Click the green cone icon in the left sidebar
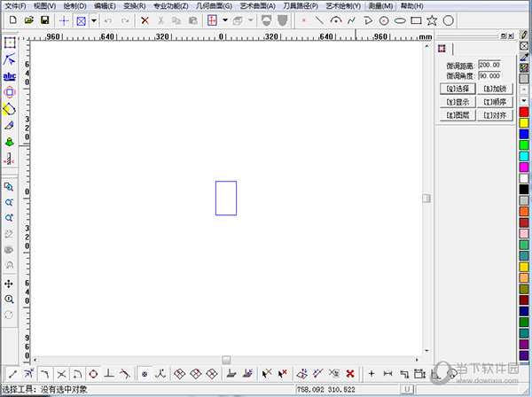This screenshot has height=397, width=532. 10,142
